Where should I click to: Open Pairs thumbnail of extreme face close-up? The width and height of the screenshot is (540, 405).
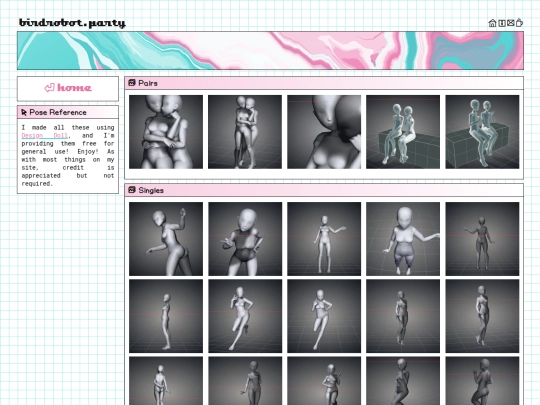[324, 132]
